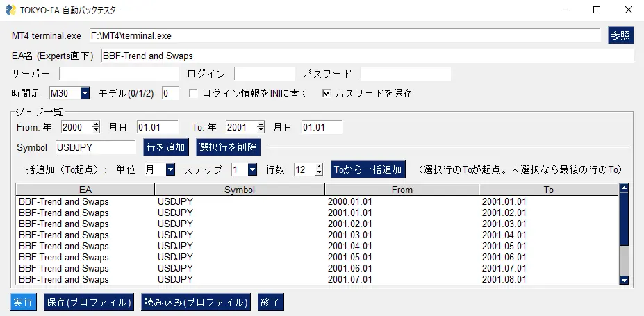Click the EA名 input field
This screenshot has width=644, height=316.
[x=368, y=56]
